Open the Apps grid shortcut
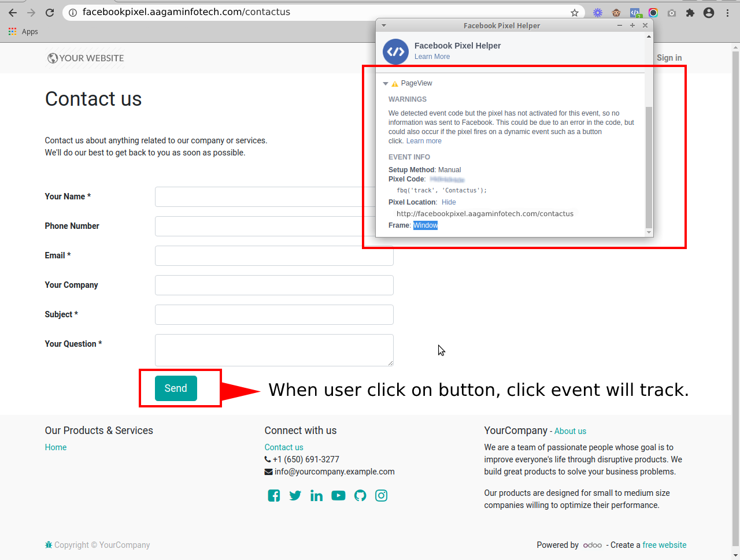 (x=23, y=32)
